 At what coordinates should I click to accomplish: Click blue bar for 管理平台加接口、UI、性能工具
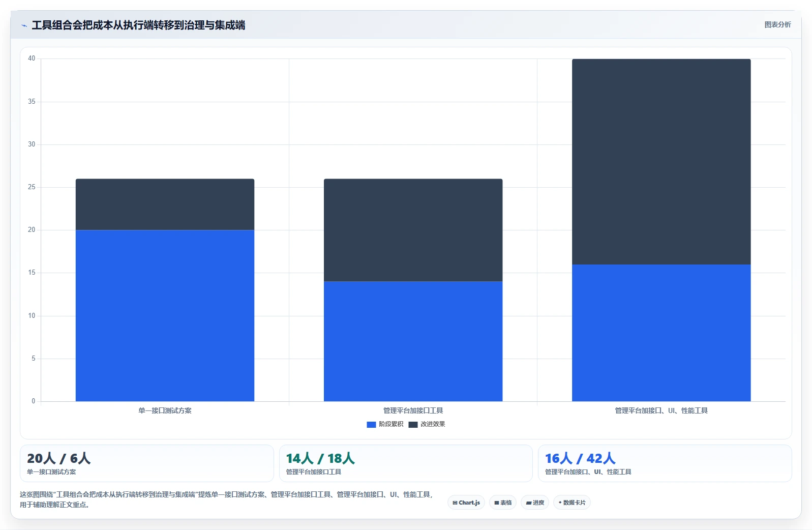[661, 333]
